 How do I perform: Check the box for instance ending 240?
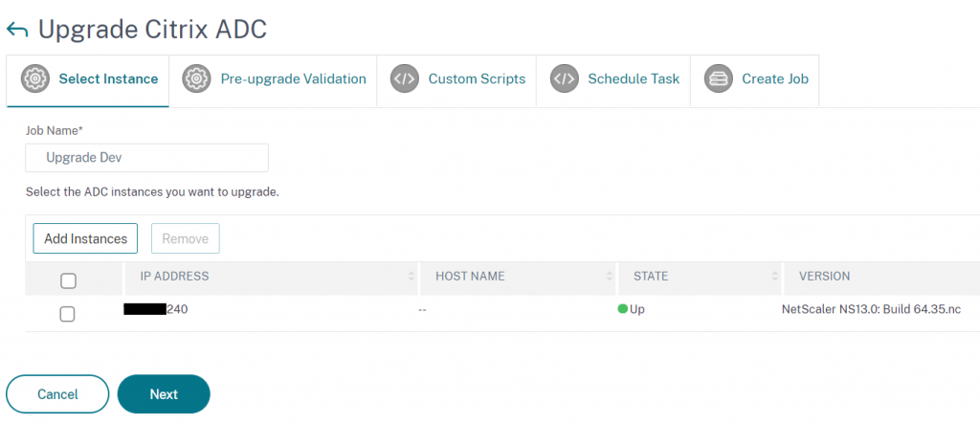tap(68, 314)
